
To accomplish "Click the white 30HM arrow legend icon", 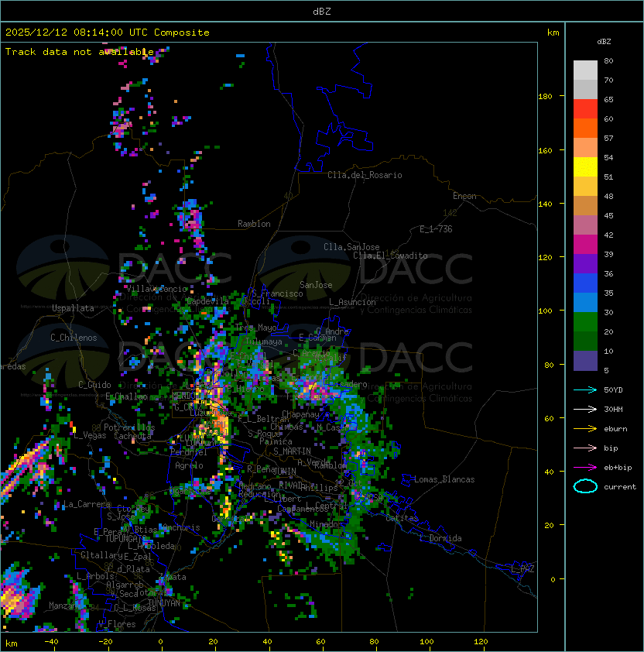I will (x=585, y=409).
